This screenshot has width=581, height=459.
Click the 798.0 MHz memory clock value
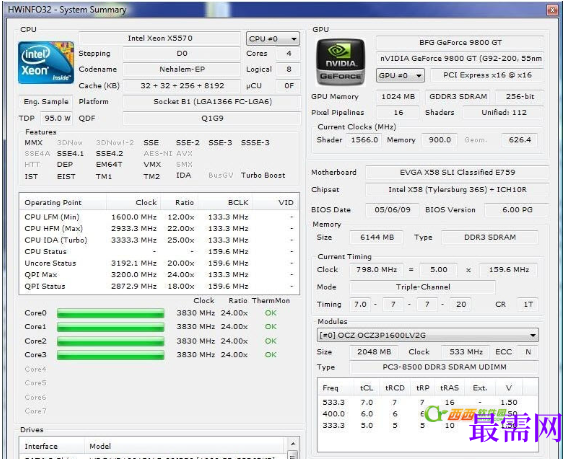click(376, 270)
